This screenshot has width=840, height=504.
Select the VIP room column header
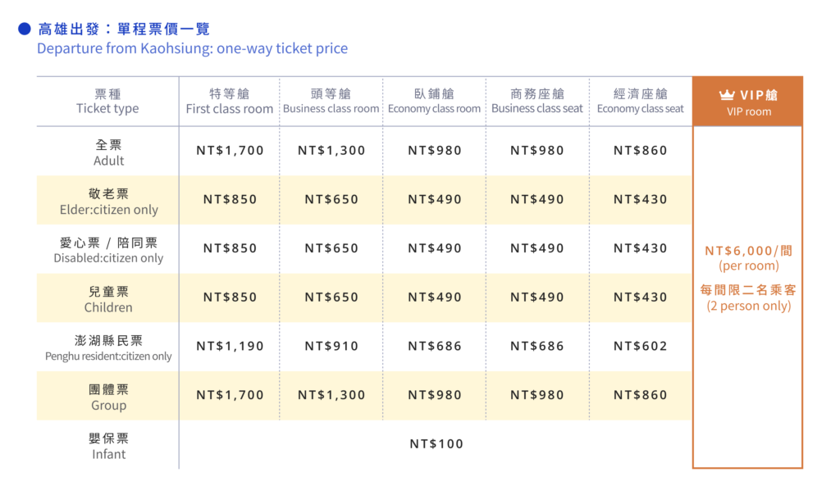click(x=748, y=102)
